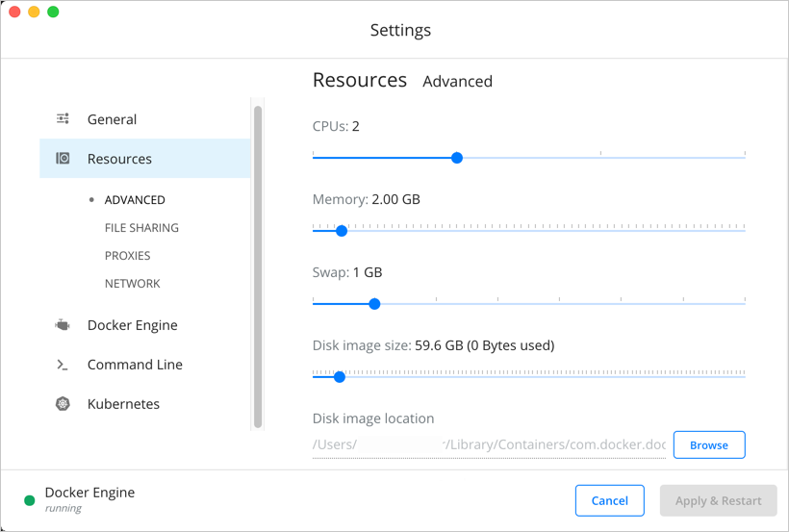The image size is (789, 532).
Task: Select Kubernetes in the settings sidebar
Action: [x=123, y=404]
